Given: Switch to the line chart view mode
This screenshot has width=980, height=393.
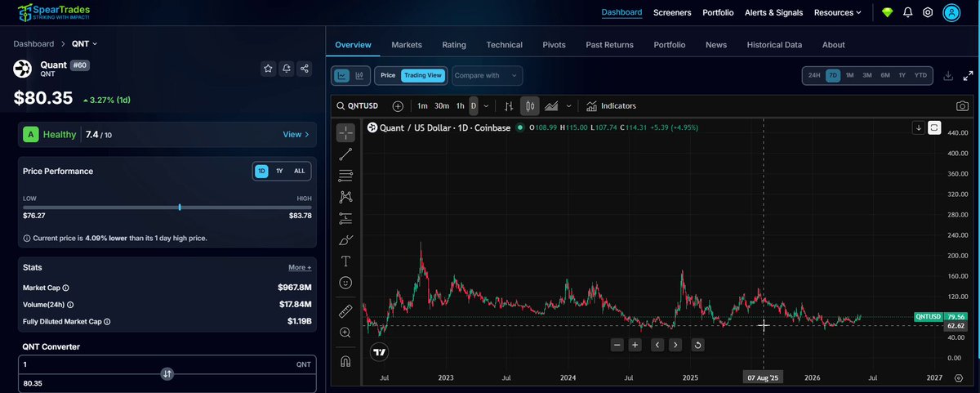Looking at the screenshot, I should [342, 75].
